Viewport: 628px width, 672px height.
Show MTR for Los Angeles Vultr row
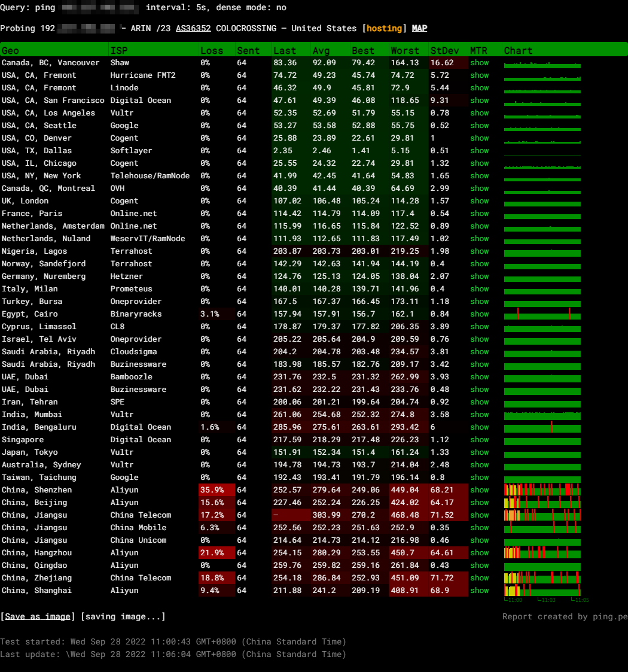[479, 112]
